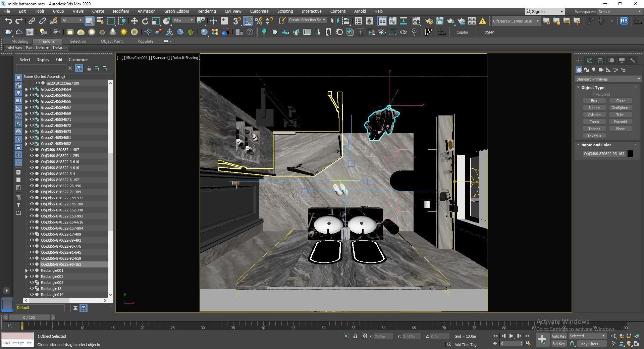Screen dimensions: 644x349
Task: Open the Motion command panel tab
Action: (x=611, y=60)
